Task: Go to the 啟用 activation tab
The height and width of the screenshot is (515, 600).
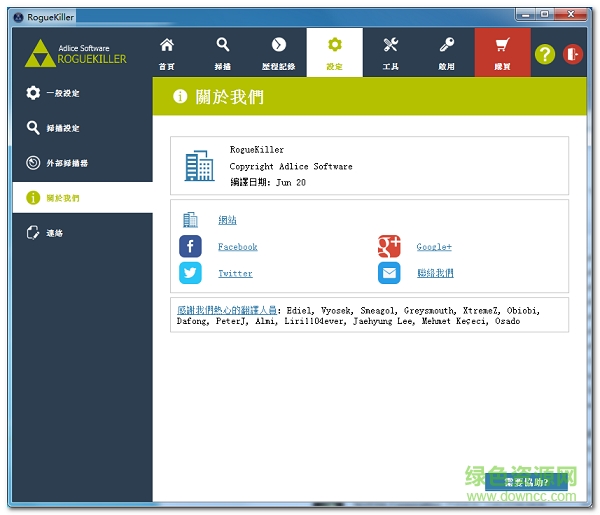Action: click(x=446, y=54)
